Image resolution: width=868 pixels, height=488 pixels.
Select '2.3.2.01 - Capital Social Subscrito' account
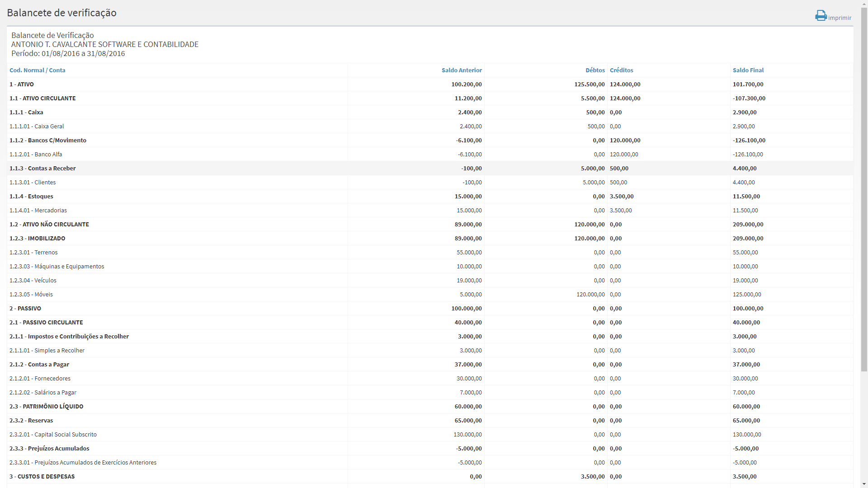pos(430,434)
